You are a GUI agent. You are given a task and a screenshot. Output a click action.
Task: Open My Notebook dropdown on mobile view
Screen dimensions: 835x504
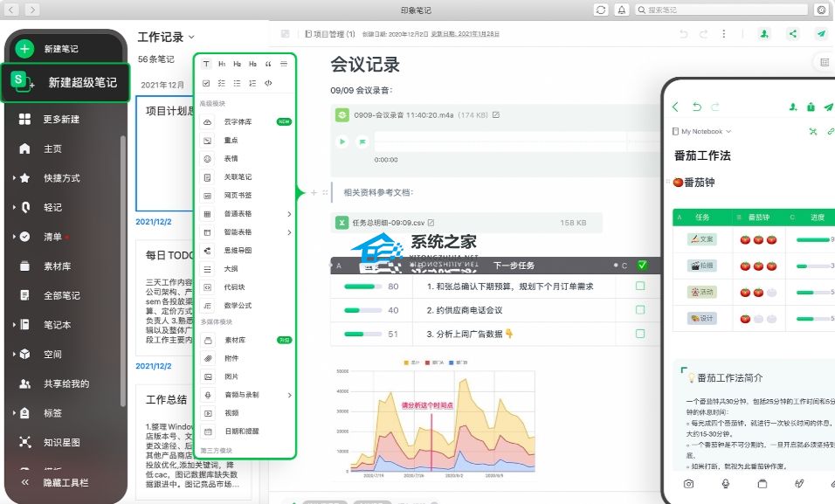tap(702, 132)
